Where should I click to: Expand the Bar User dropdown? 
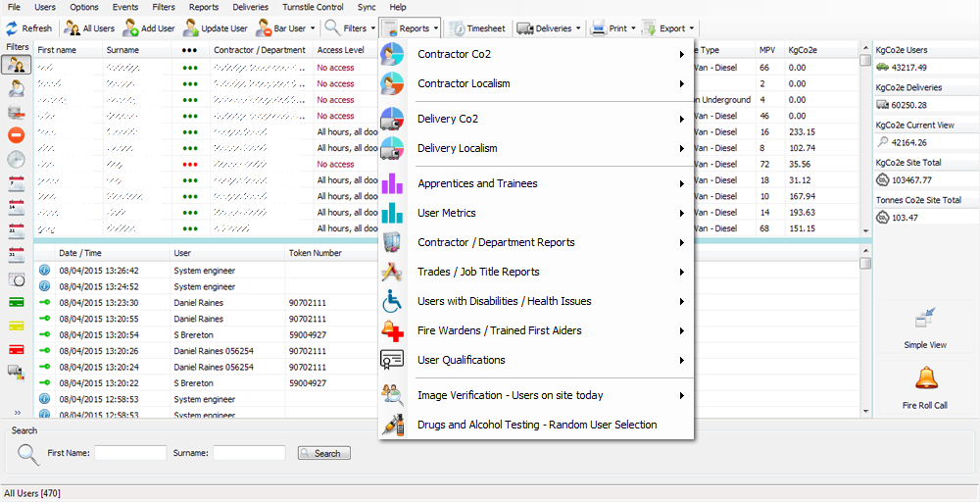(313, 28)
